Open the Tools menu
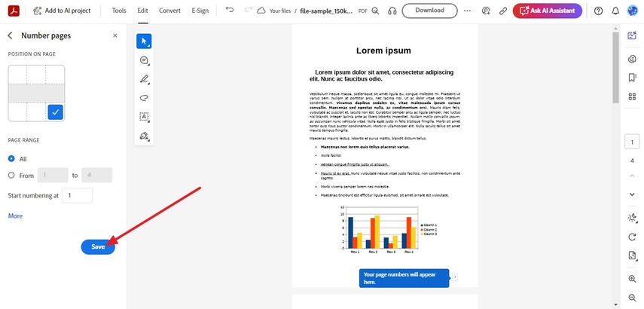Screen dimensions: 644x309 click(119, 11)
